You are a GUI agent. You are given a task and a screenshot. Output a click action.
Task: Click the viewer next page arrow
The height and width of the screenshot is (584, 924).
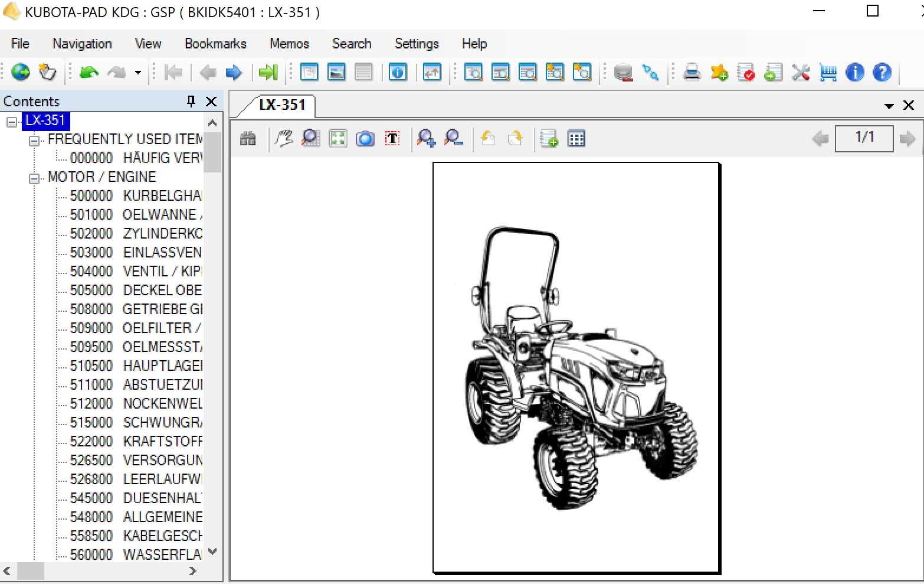[907, 139]
